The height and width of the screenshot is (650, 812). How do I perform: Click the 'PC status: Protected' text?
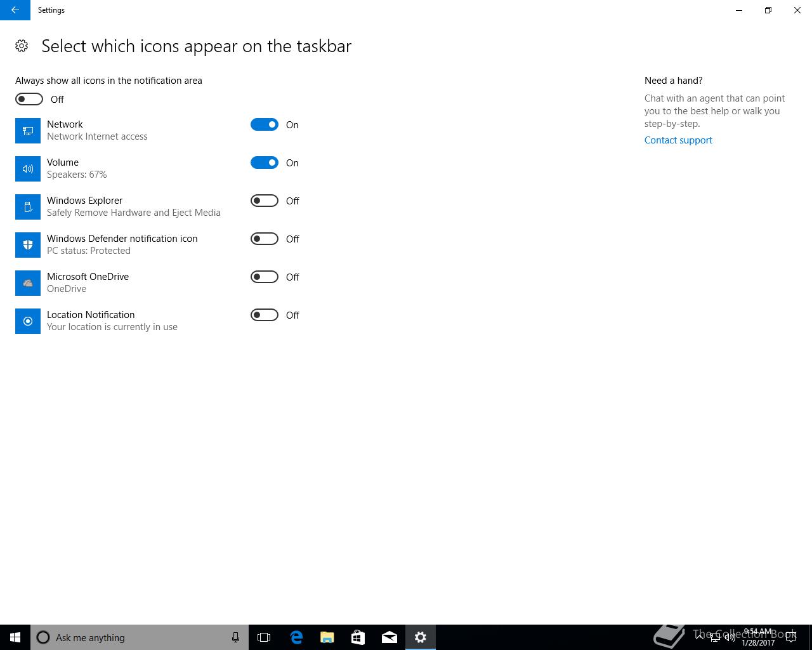click(89, 251)
